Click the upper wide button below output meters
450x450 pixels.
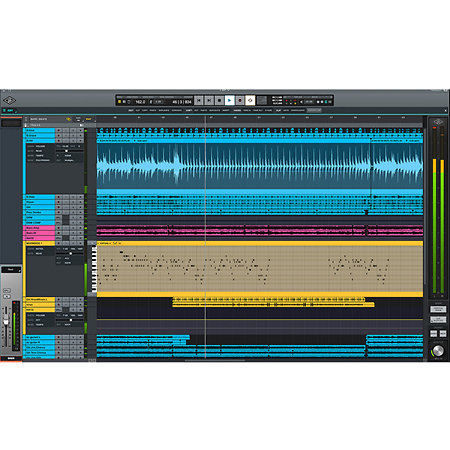pos(438,309)
